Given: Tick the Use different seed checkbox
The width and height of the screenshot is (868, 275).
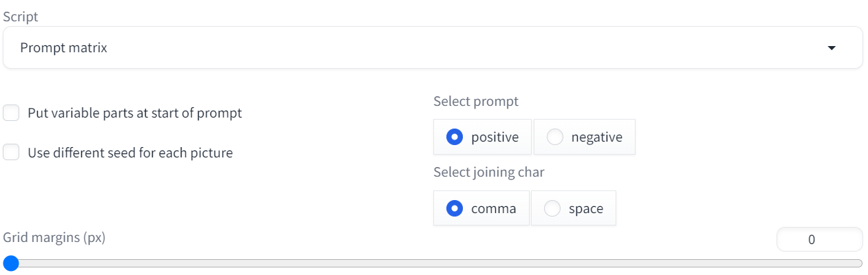Looking at the screenshot, I should (11, 153).
